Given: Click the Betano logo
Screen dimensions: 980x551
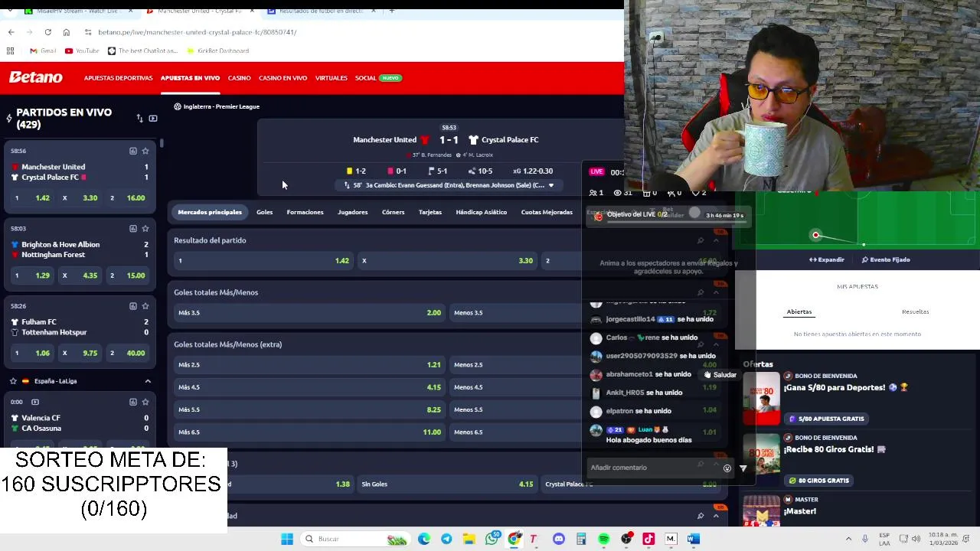Looking at the screenshot, I should tap(35, 77).
